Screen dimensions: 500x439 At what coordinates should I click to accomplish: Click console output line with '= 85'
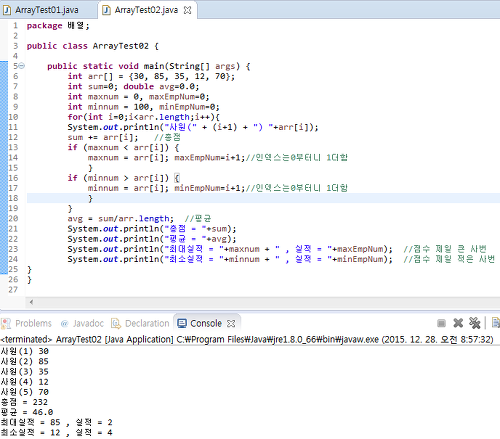click(57, 422)
